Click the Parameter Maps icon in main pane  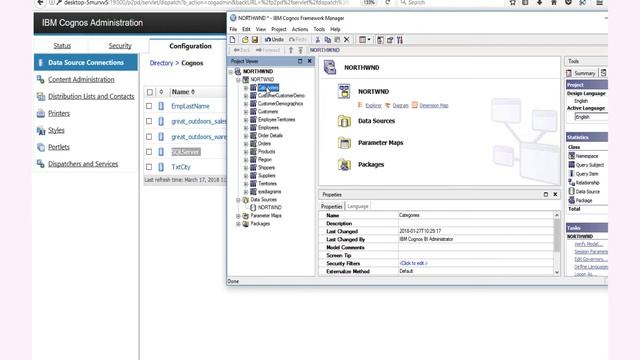pos(344,143)
